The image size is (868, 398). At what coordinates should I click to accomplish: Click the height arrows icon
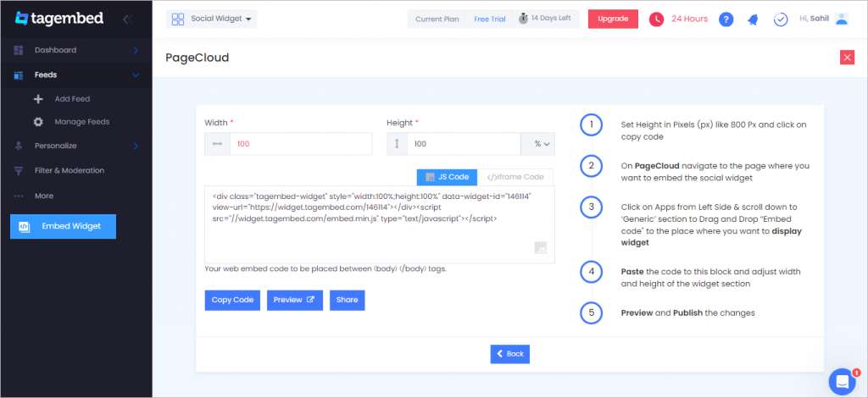397,144
